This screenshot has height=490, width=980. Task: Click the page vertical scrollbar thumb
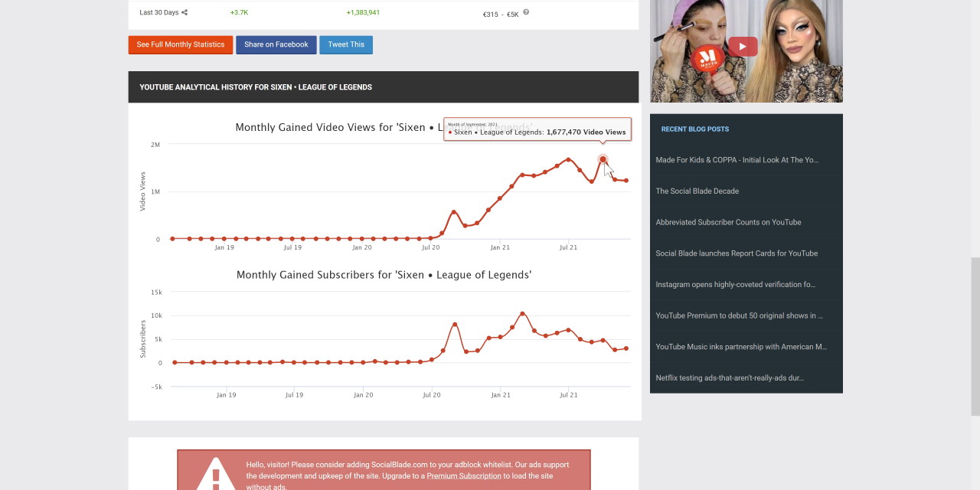pyautogui.click(x=975, y=337)
